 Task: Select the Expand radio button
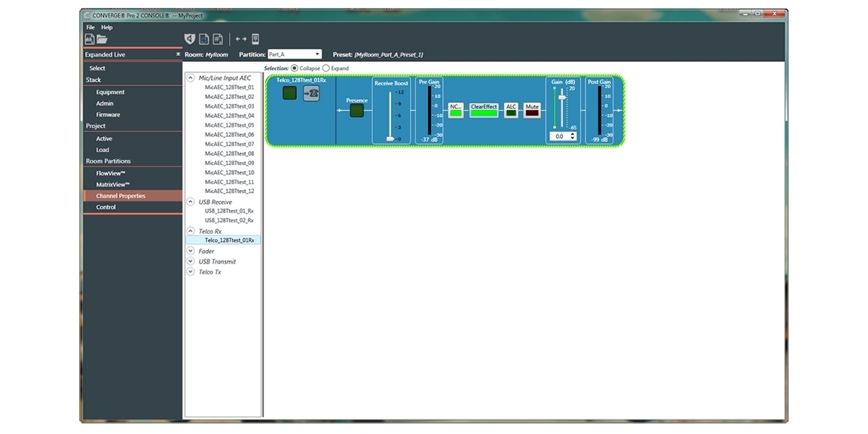pyautogui.click(x=326, y=69)
